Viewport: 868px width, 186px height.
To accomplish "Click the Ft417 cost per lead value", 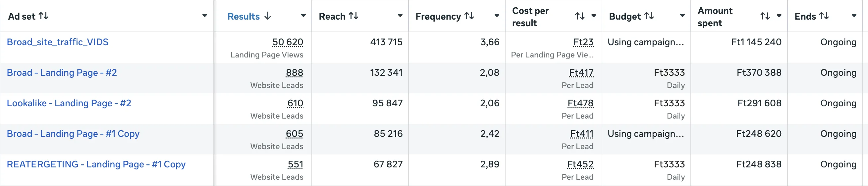I will 581,73.
